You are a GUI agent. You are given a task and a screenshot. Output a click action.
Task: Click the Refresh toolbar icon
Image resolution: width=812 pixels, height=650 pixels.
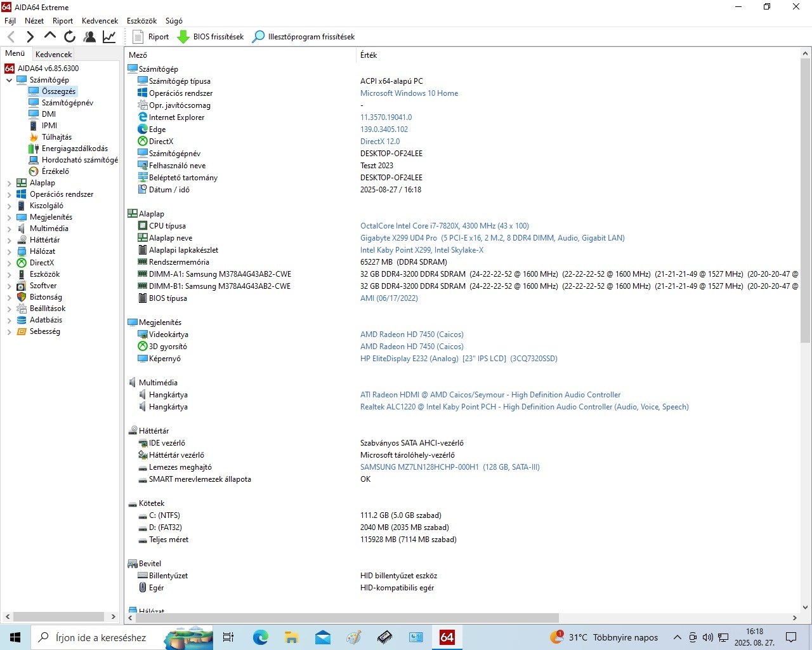pos(70,37)
